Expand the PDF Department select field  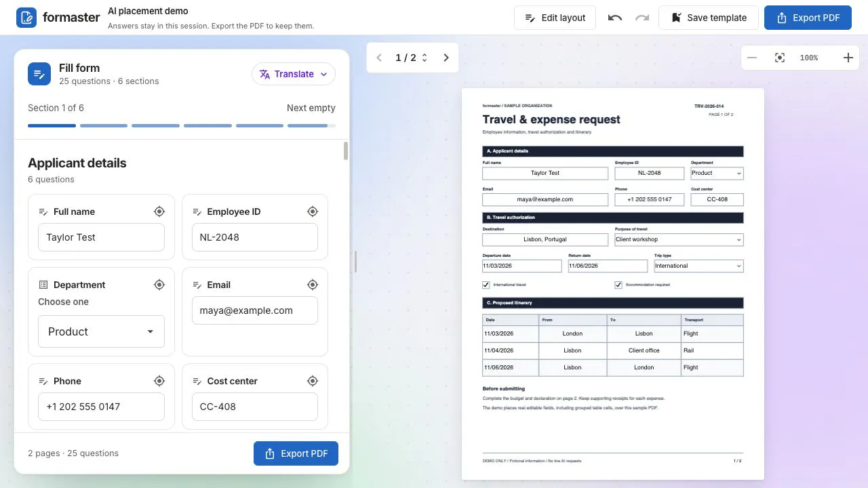(717, 173)
